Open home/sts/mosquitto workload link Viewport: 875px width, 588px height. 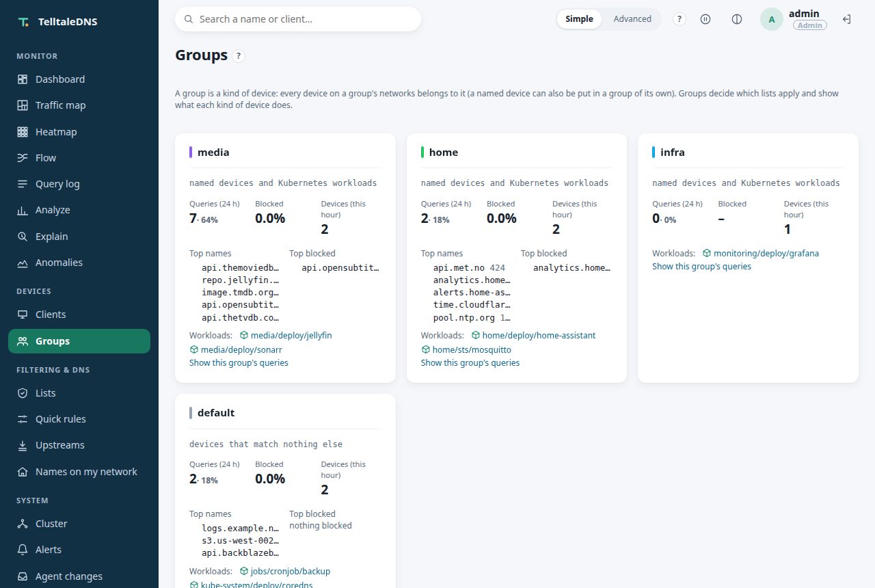point(466,350)
